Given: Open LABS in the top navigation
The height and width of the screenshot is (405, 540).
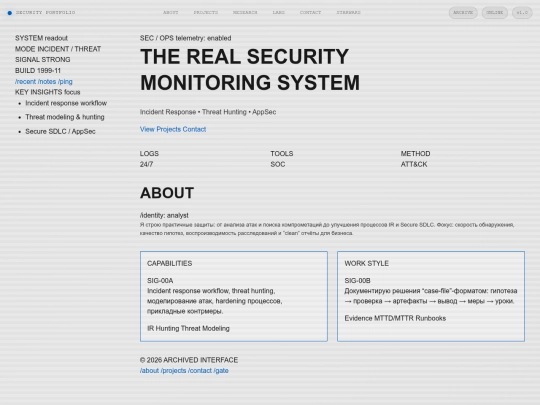Looking at the screenshot, I should pos(279,12).
